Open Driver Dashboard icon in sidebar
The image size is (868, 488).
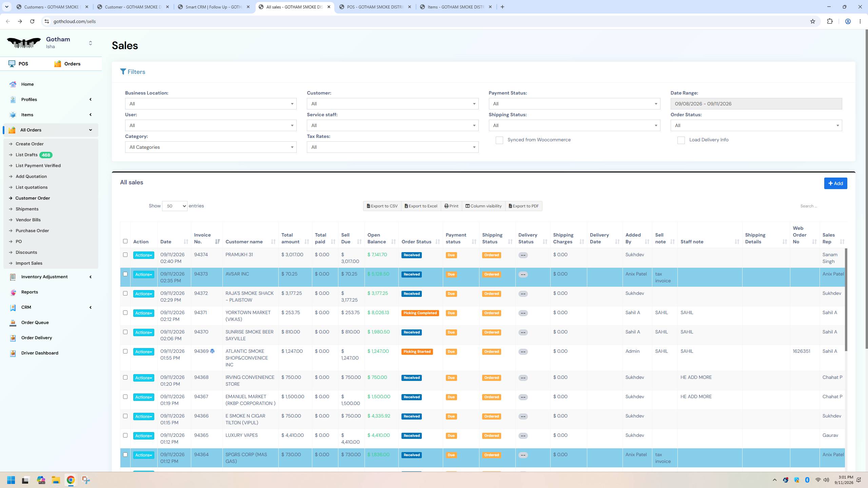[x=13, y=353]
